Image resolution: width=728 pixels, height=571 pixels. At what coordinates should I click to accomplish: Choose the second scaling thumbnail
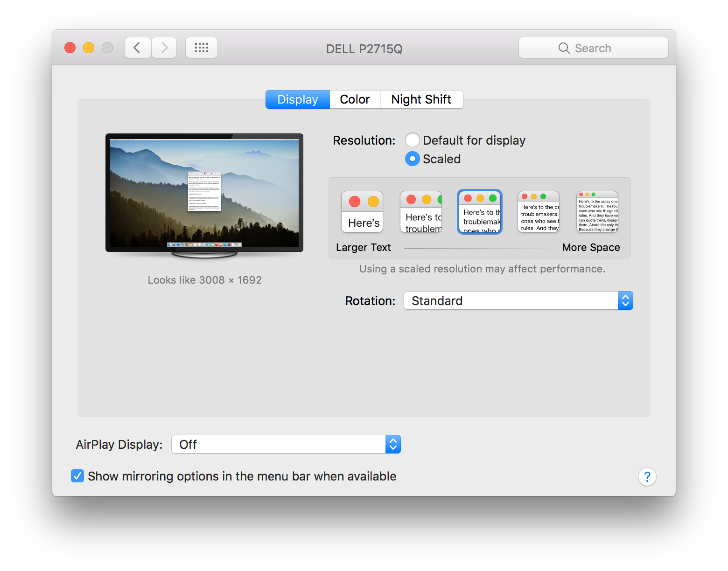[421, 212]
